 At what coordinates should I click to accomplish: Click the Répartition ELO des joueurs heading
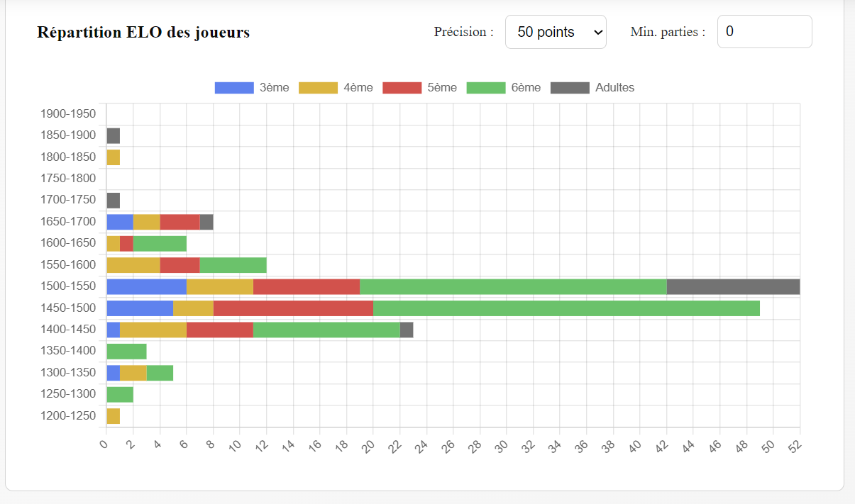143,33
